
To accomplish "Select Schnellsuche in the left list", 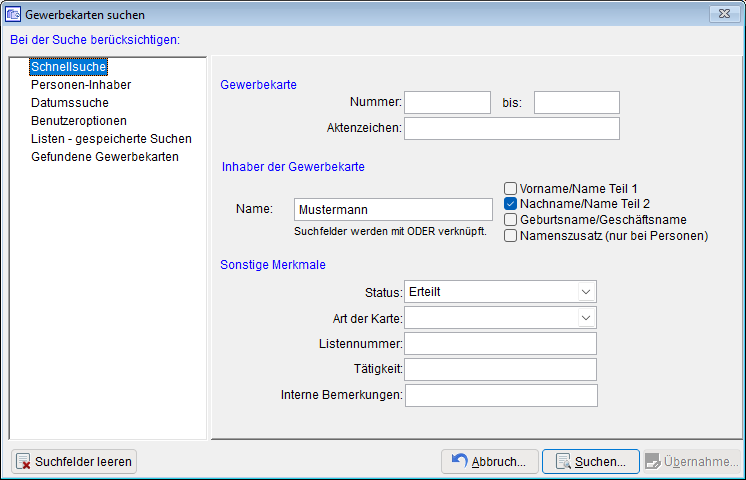I will tap(68, 67).
